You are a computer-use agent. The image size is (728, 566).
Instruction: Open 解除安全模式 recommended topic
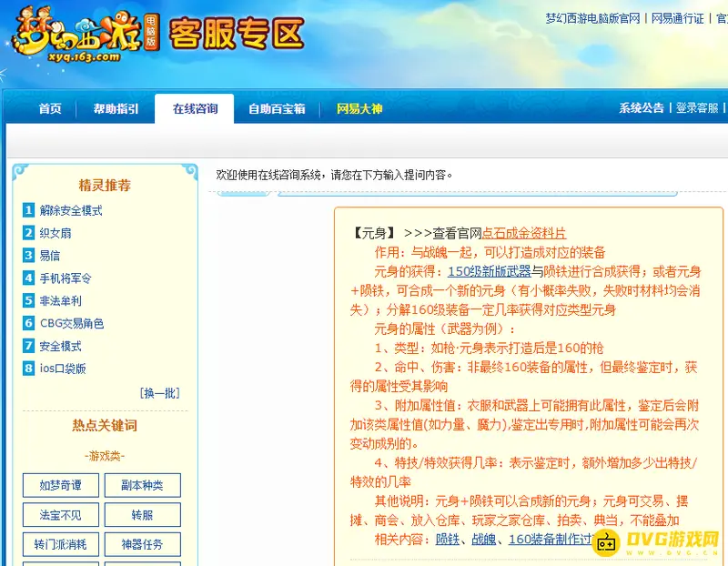pos(71,211)
